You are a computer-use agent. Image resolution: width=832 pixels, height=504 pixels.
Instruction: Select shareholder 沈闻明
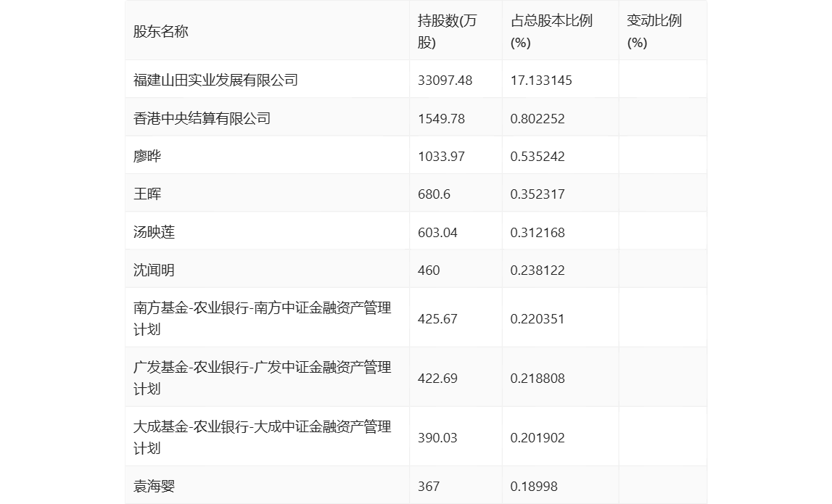[154, 270]
